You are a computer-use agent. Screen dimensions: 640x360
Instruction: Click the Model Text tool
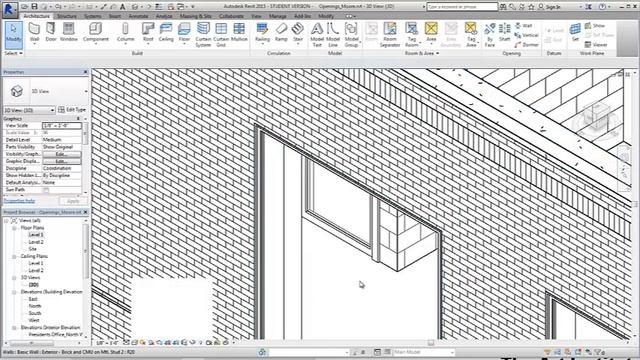pos(317,35)
